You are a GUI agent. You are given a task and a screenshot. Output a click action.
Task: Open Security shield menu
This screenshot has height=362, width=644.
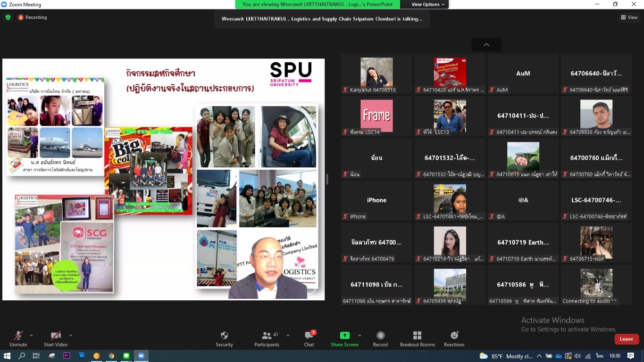[225, 339]
